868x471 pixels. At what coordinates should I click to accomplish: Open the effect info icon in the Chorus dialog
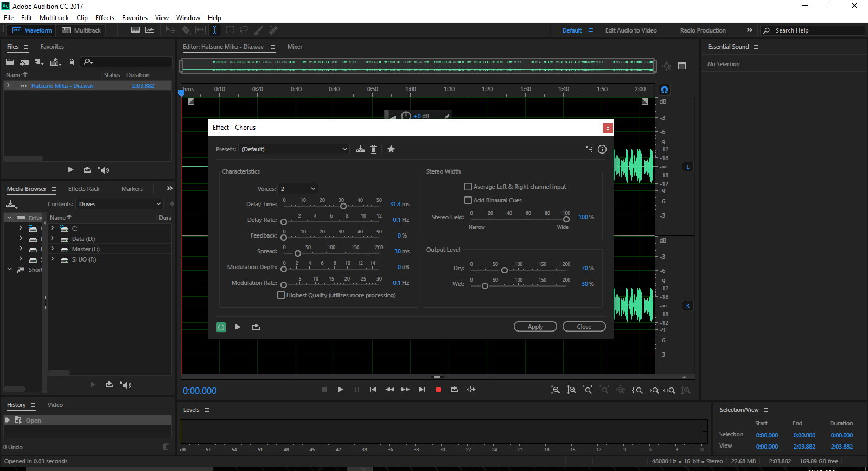602,149
